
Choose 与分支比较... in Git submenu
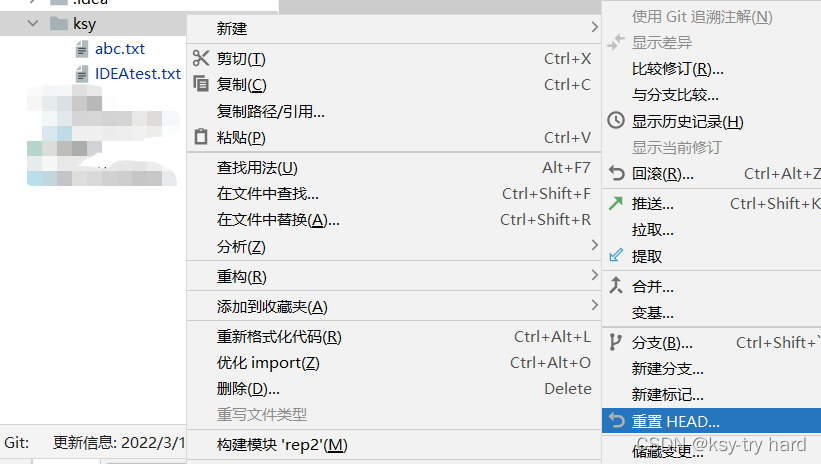tap(712, 95)
